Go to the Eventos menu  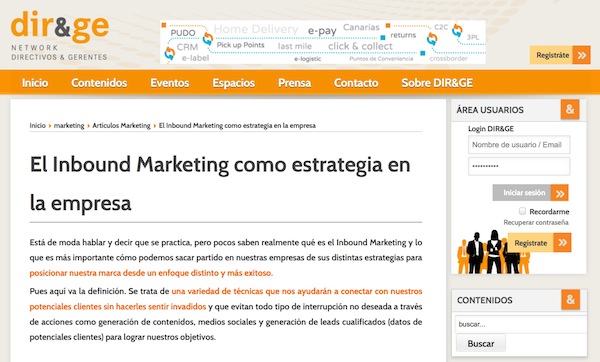[x=170, y=83]
